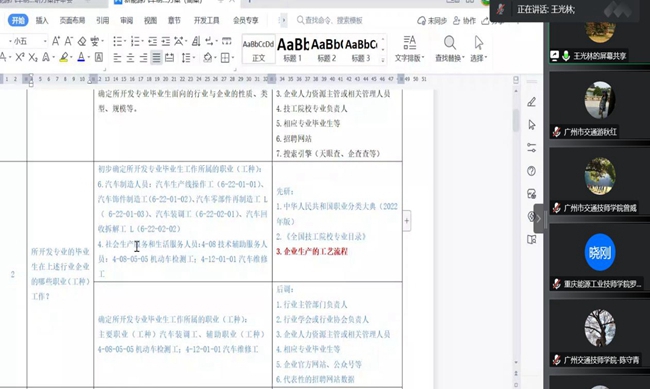Click the superscript X² icon

[x=19, y=57]
